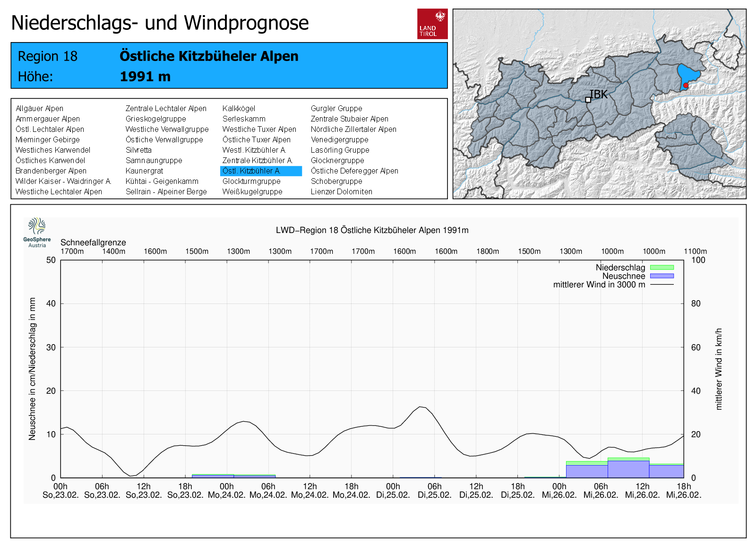Click the Land Tirol logo

click(432, 24)
